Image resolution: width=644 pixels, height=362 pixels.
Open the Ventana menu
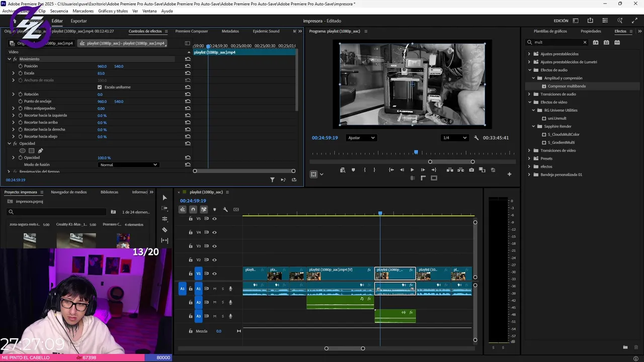(149, 11)
